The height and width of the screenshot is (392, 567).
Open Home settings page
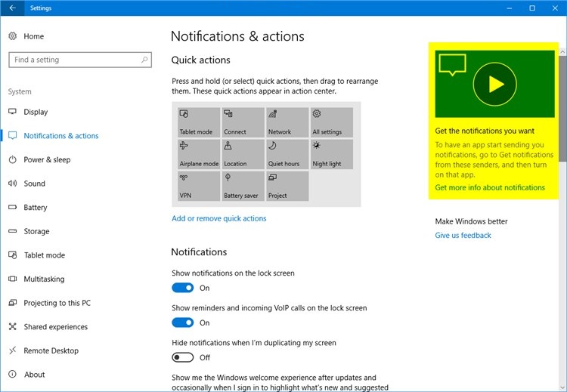(x=33, y=36)
